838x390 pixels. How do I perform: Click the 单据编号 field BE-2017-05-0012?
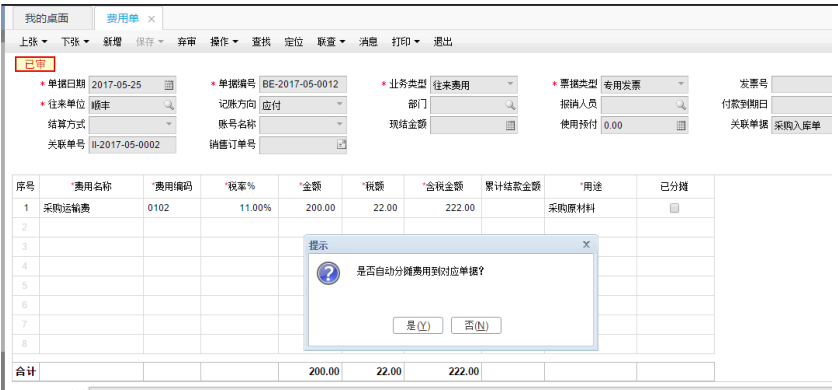coord(303,84)
